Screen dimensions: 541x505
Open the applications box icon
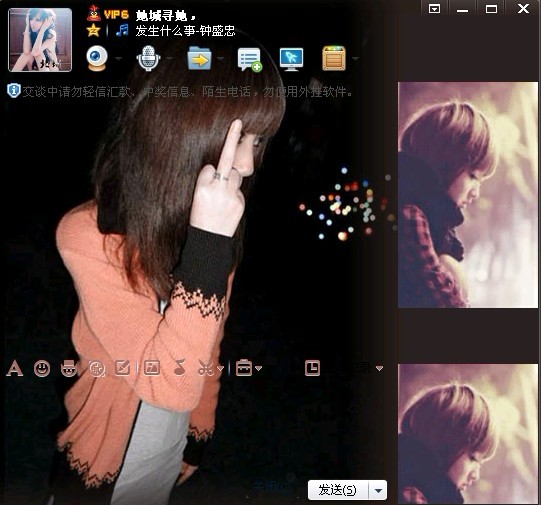click(334, 58)
